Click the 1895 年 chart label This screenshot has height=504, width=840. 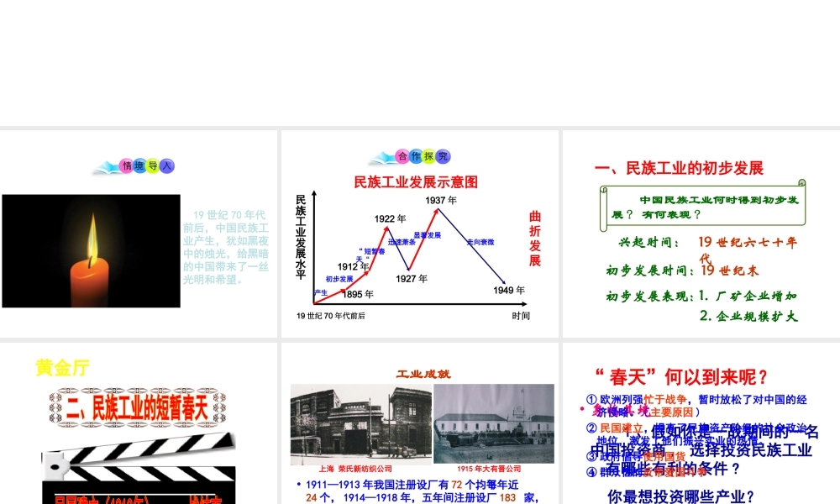358,294
